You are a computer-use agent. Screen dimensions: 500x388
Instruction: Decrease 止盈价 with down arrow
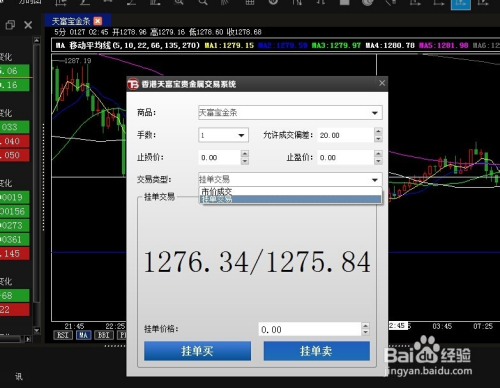[x=378, y=161]
